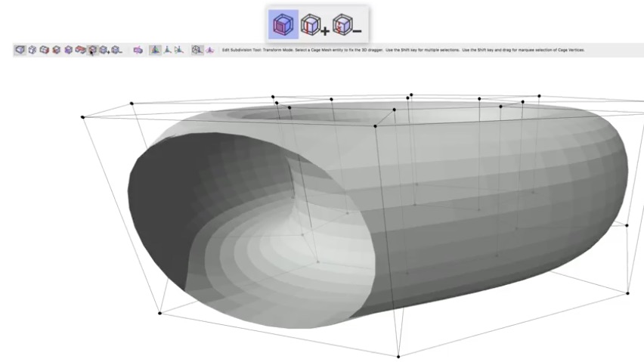Click the pink icon after the first toolbar group
Image resolution: width=644 pixels, height=362 pixels.
click(x=138, y=51)
